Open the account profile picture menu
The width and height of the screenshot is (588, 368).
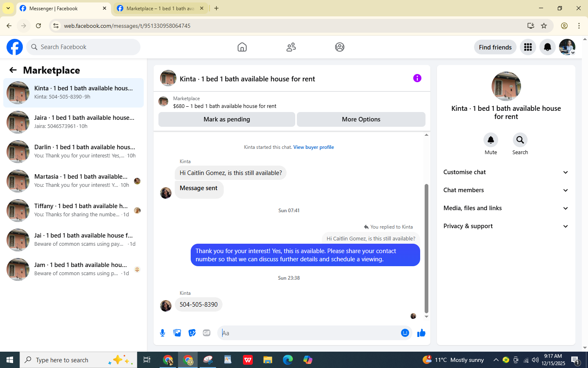pyautogui.click(x=567, y=47)
